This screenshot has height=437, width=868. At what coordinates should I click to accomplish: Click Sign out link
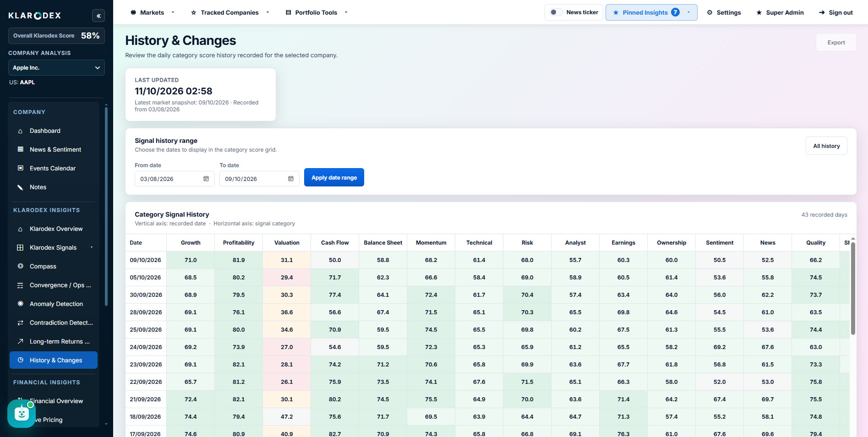coord(836,12)
